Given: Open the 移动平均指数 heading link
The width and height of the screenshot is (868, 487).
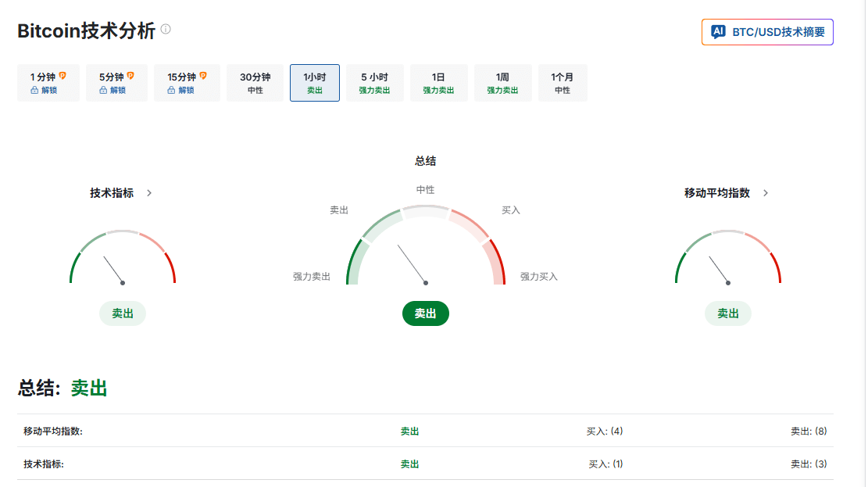Looking at the screenshot, I should point(717,193).
